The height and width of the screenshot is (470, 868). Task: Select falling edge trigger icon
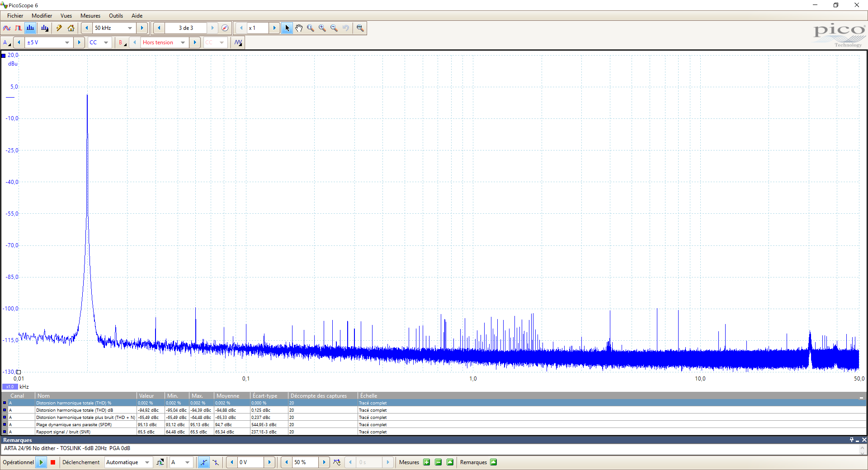[x=216, y=462]
